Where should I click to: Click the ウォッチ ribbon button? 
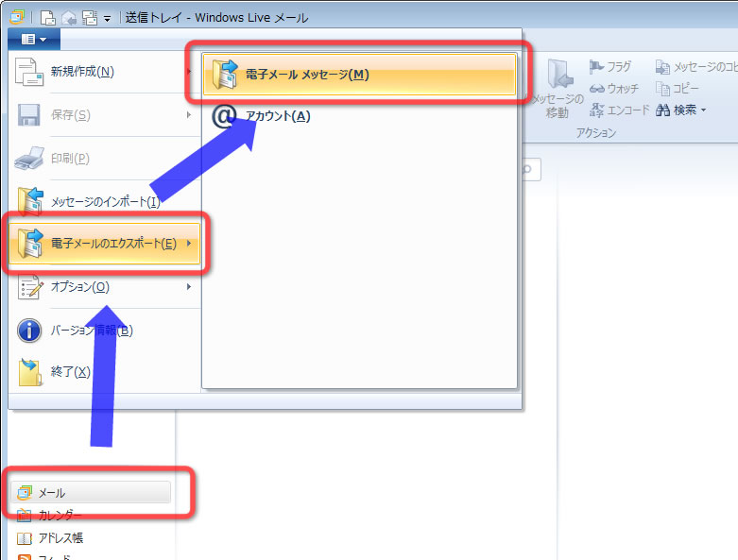(x=614, y=89)
